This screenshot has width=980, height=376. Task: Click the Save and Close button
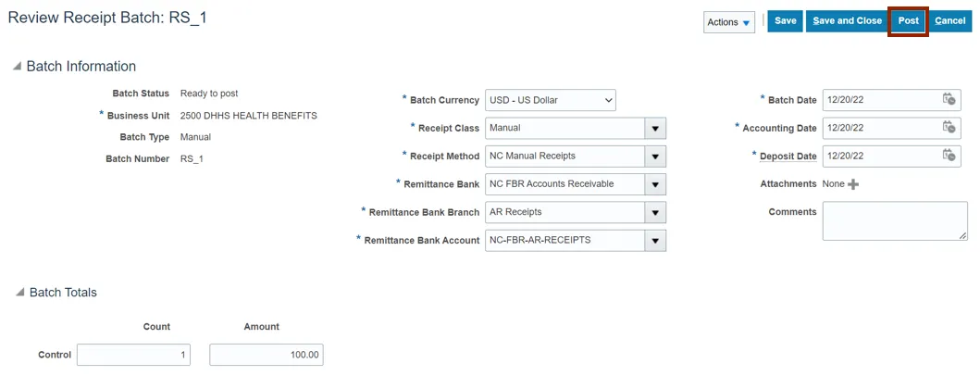pyautogui.click(x=847, y=21)
